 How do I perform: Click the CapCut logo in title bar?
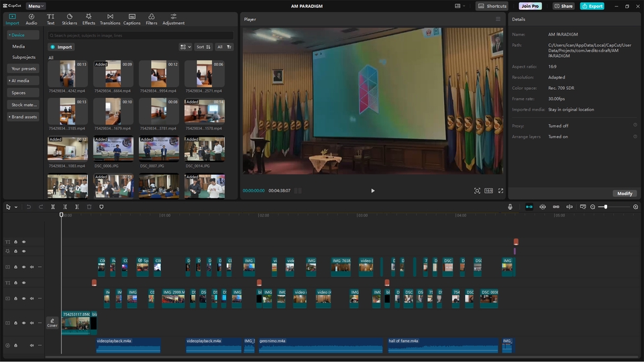(x=12, y=6)
